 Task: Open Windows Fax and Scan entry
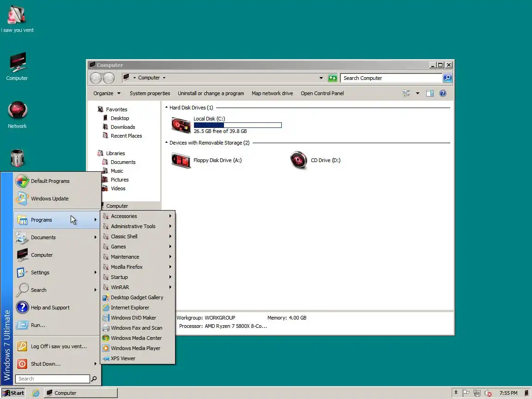(x=138, y=328)
